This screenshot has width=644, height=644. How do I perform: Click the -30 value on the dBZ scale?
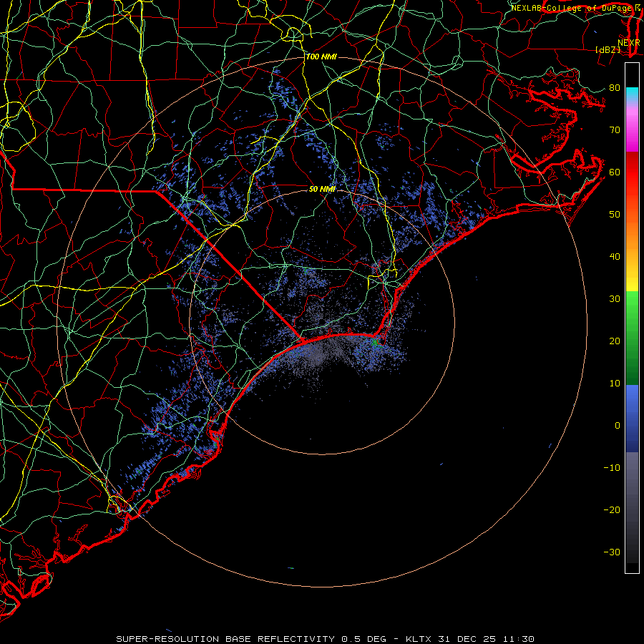pyautogui.click(x=612, y=552)
